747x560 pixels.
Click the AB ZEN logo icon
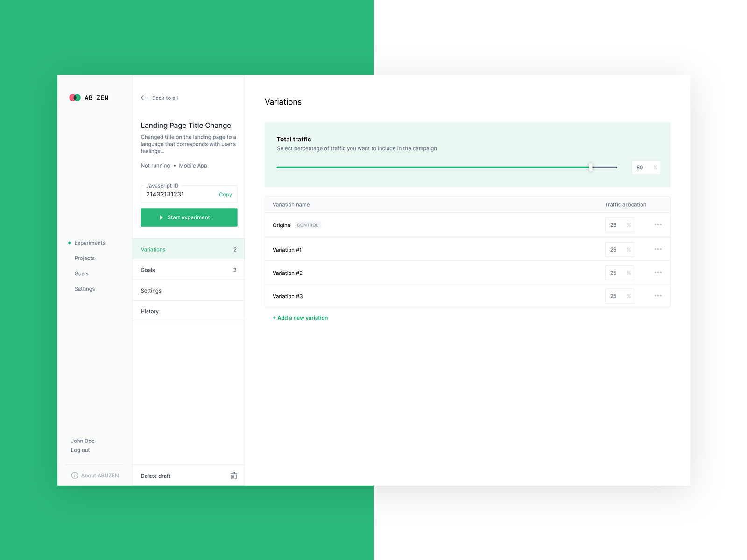[x=75, y=98]
